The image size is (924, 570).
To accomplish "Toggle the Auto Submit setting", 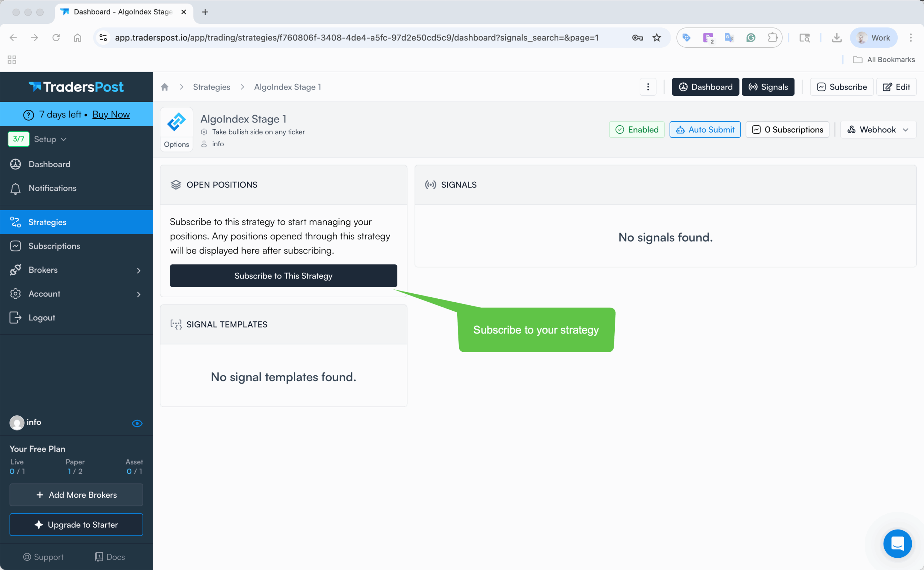I will point(705,130).
